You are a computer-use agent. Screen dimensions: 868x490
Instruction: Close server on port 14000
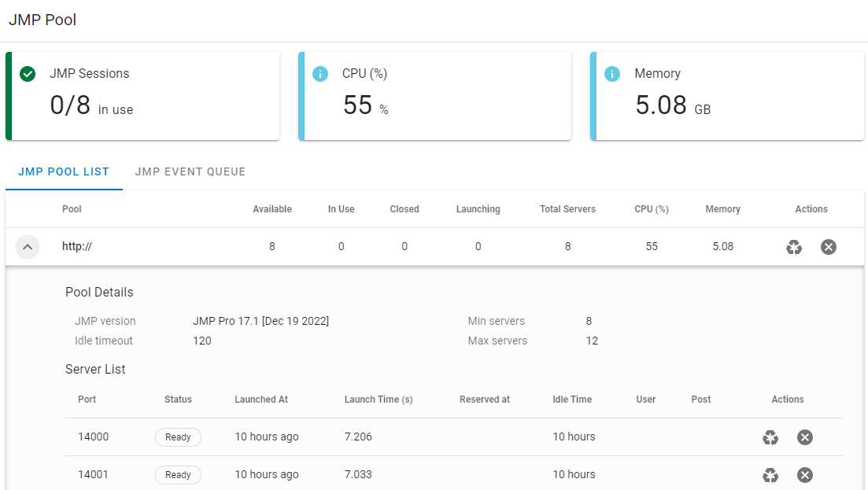[804, 437]
